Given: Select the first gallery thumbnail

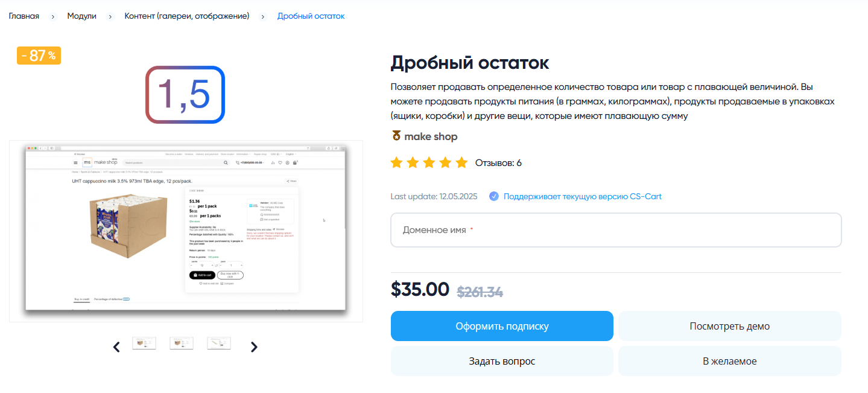Looking at the screenshot, I should point(144,343).
